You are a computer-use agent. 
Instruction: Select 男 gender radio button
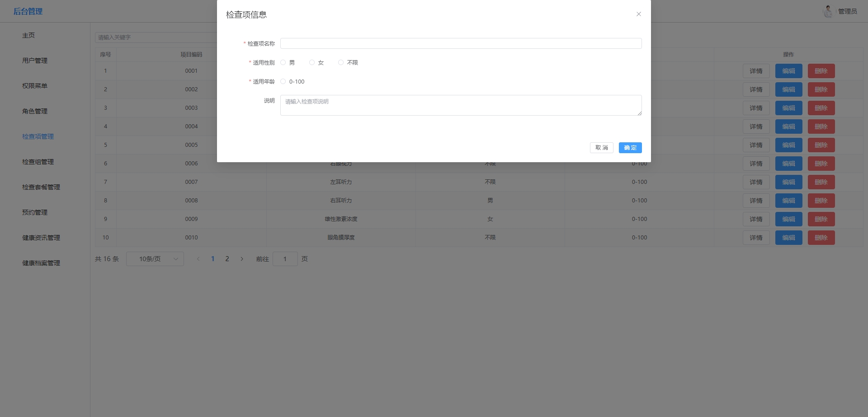pyautogui.click(x=283, y=63)
